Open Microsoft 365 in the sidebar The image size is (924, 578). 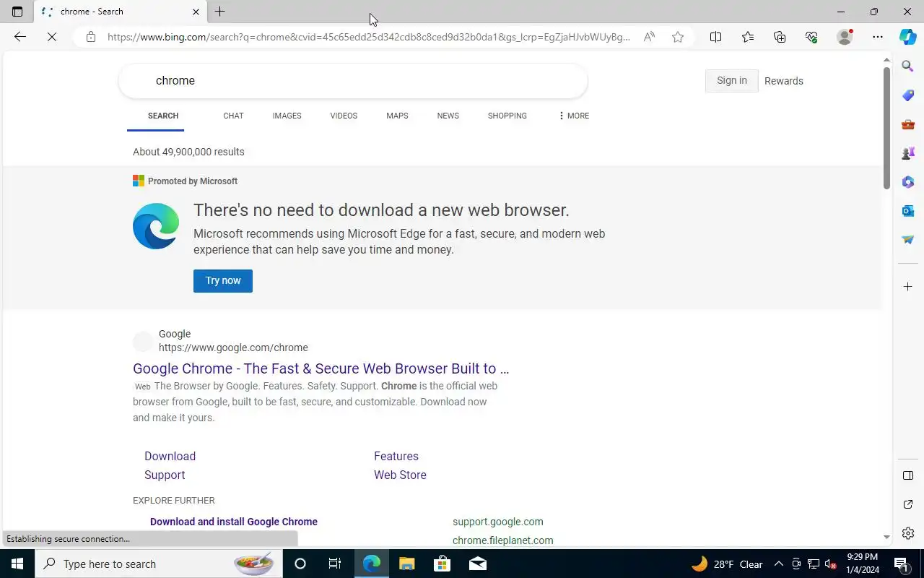(908, 182)
